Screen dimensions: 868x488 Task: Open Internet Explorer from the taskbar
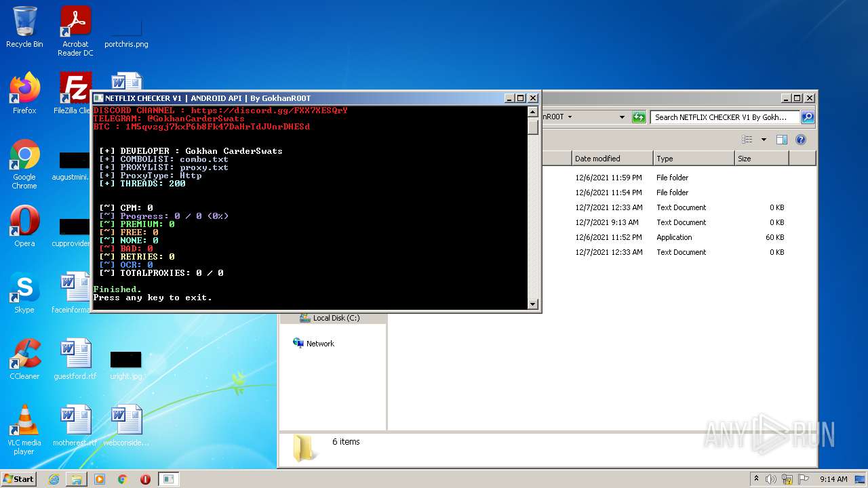[54, 479]
